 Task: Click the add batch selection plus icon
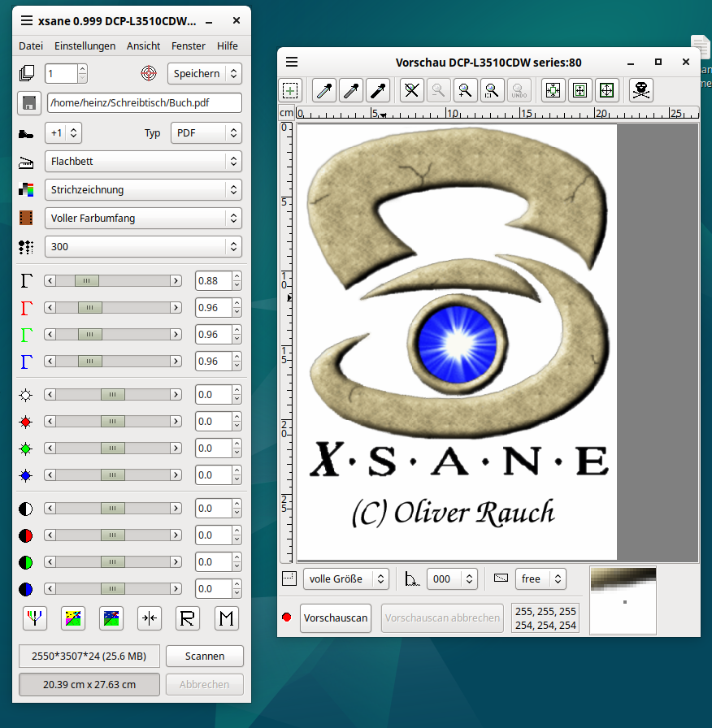(x=290, y=90)
